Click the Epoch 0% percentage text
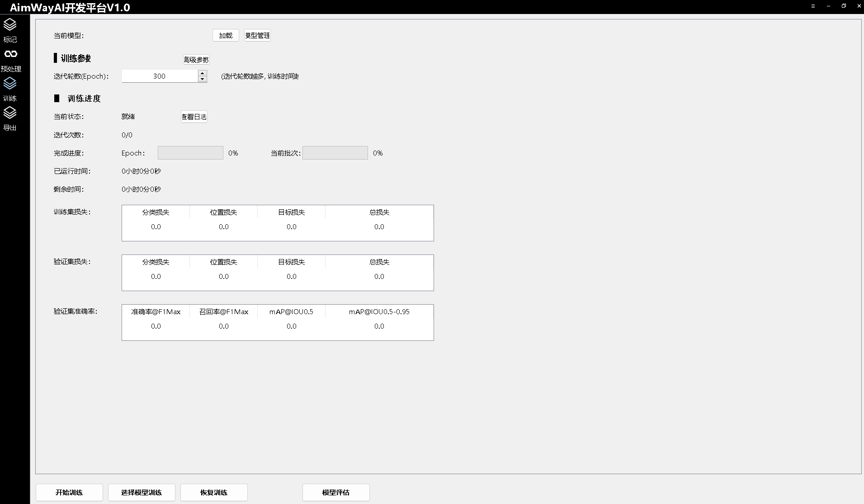The width and height of the screenshot is (864, 504). pyautogui.click(x=233, y=153)
